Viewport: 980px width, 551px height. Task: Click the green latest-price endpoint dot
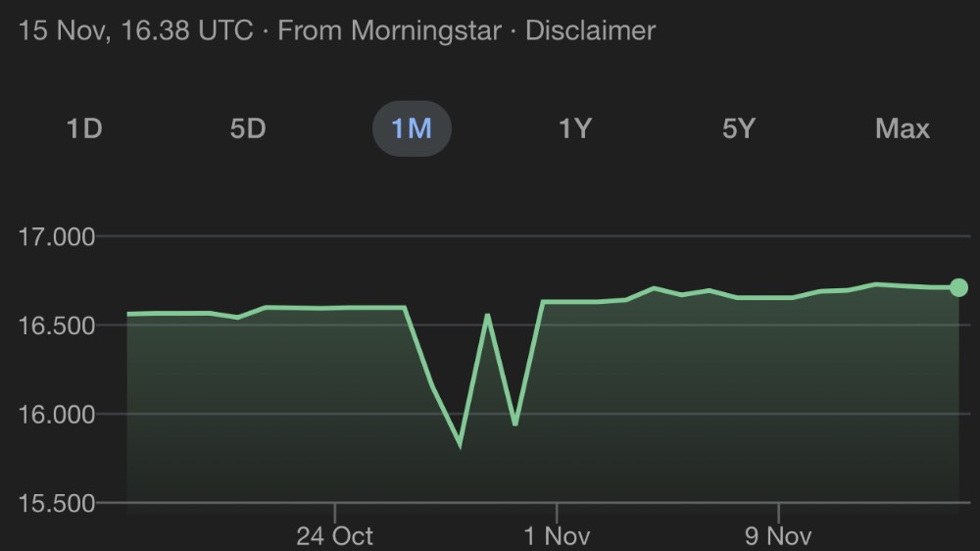tap(958, 287)
